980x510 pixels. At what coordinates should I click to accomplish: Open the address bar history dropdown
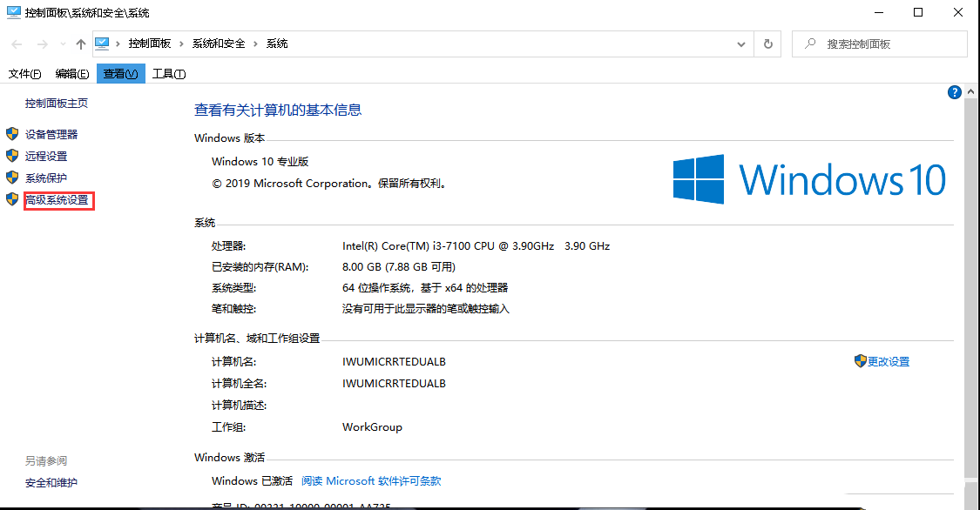[x=741, y=44]
